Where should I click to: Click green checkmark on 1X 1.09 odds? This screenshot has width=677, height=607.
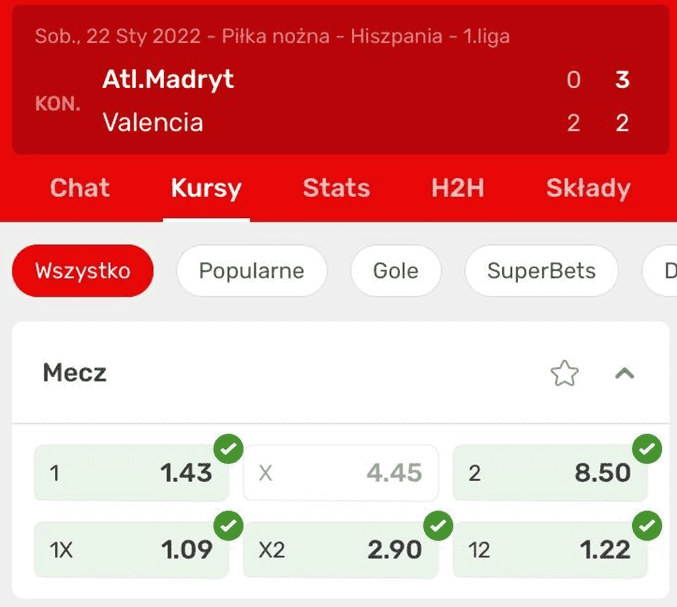click(228, 525)
